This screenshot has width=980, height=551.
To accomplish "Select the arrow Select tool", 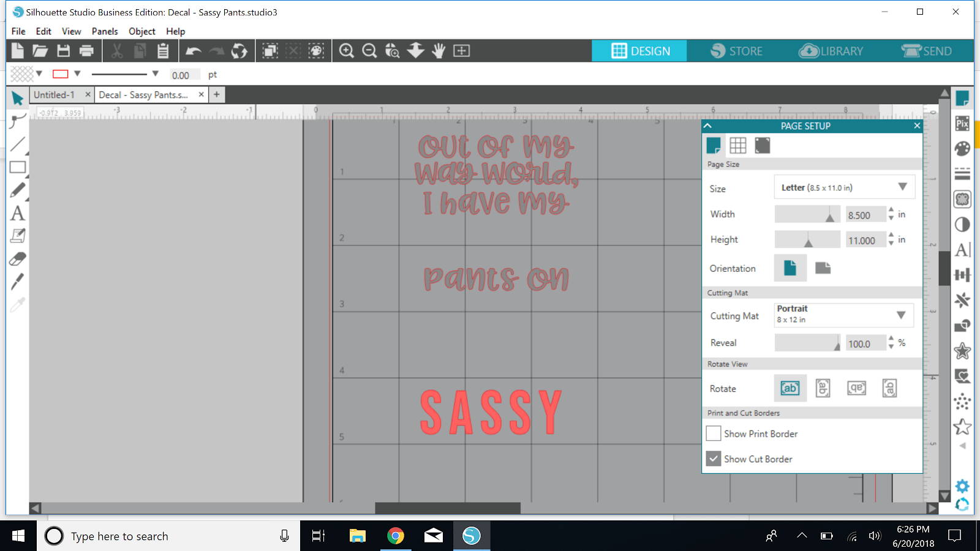I will tap(17, 98).
